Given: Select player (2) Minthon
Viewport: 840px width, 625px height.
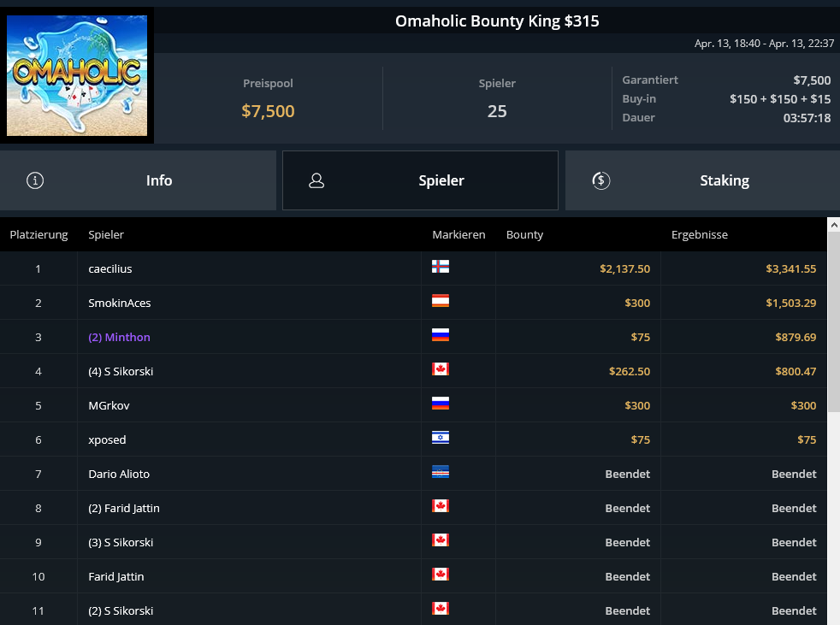Looking at the screenshot, I should [x=119, y=337].
